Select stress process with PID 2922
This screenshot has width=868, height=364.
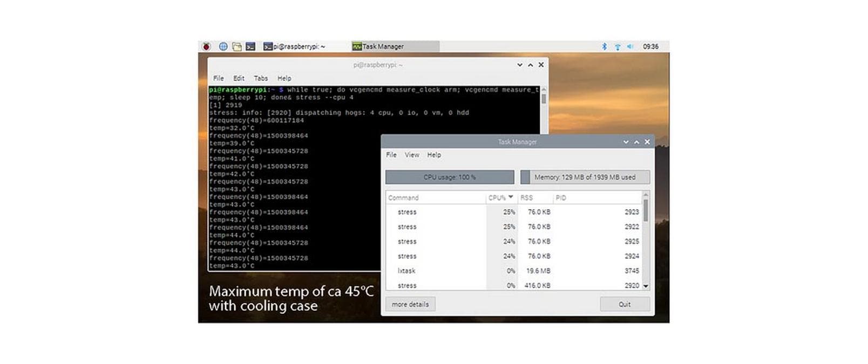tap(514, 227)
